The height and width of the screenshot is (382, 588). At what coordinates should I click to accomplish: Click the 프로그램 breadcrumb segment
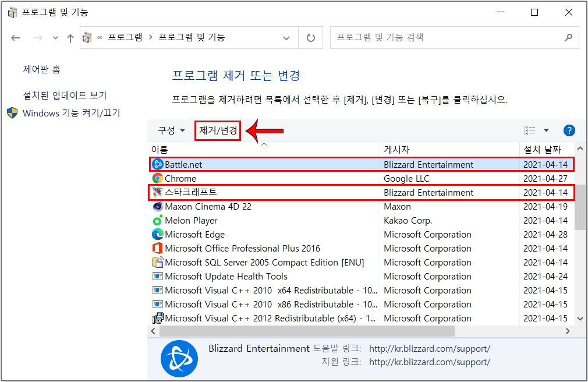tap(125, 37)
